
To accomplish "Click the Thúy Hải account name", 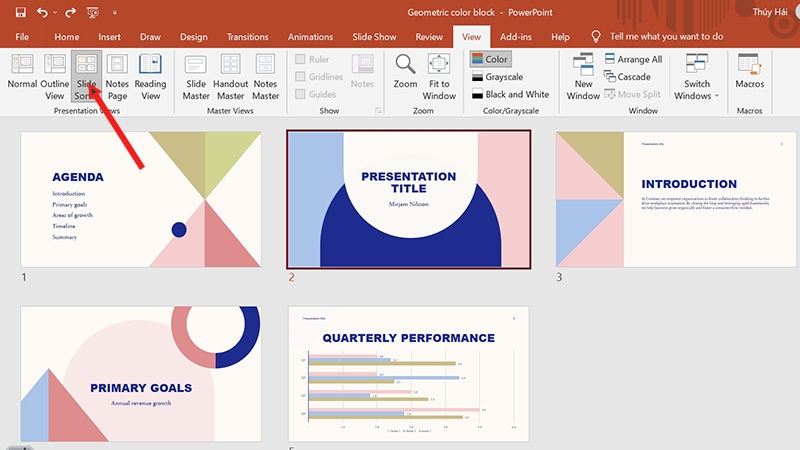I will point(770,12).
